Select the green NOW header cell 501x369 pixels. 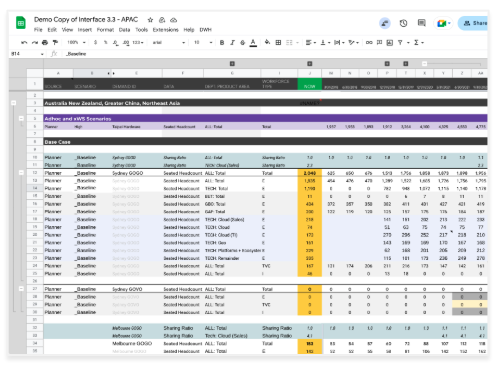tap(310, 84)
